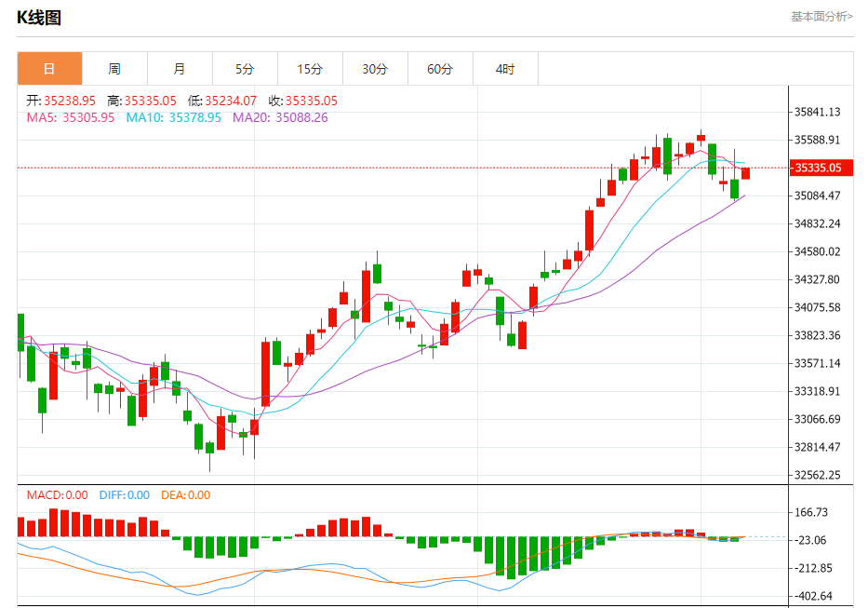Click the red current price tag 35335.05

821,168
